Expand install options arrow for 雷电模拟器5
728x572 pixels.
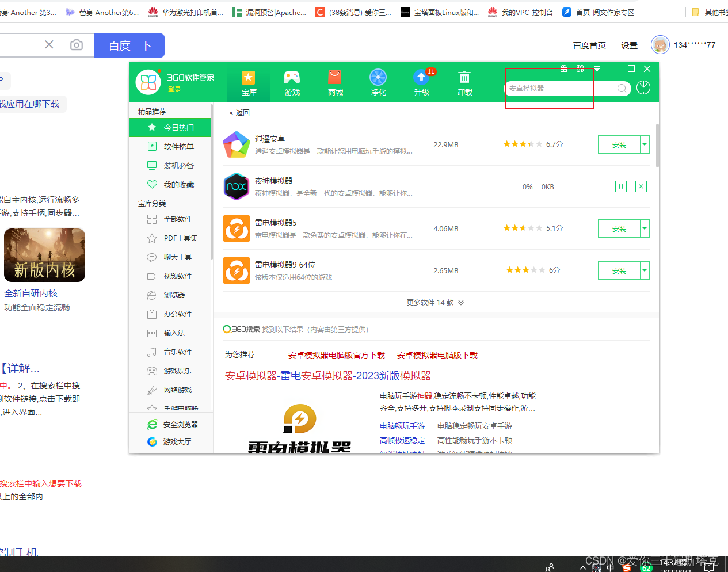[x=645, y=228]
